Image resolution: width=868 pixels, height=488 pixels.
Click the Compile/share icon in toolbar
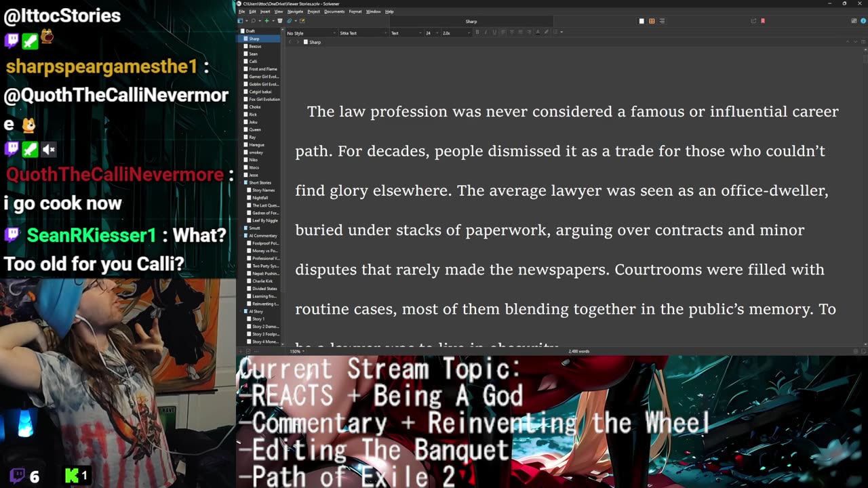753,21
